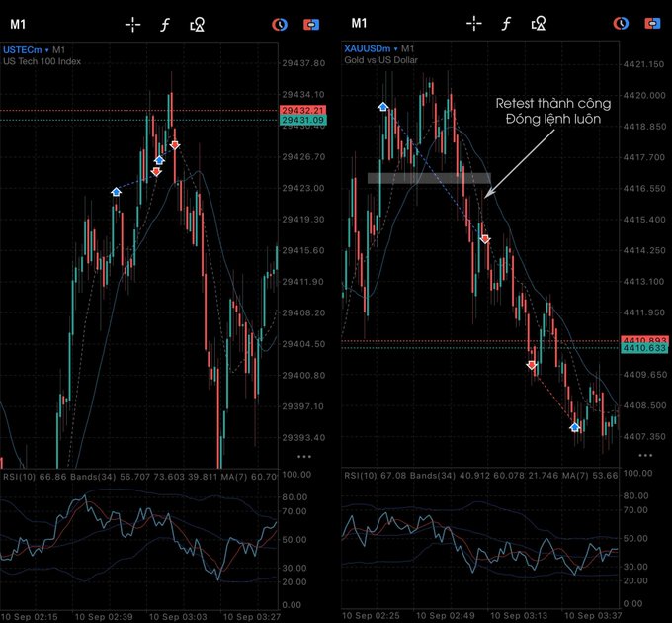Tap price axis value 4407.350
Image resolution: width=672 pixels, height=623 pixels.
(643, 436)
